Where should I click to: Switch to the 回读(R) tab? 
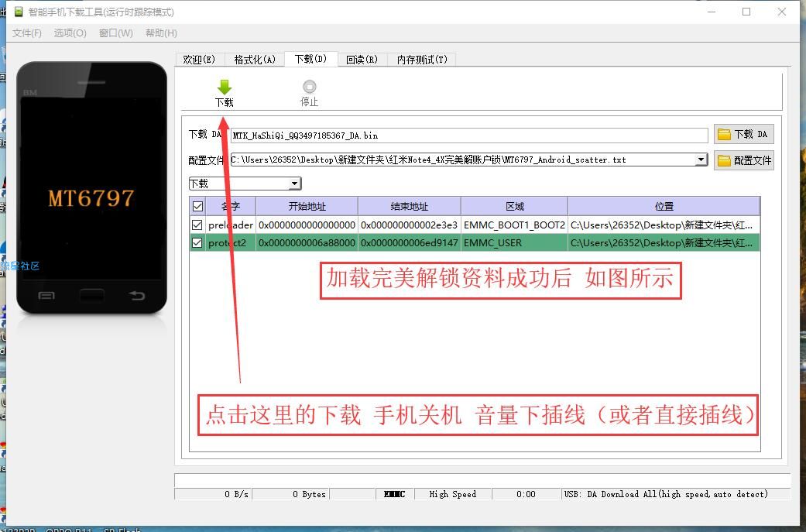coord(362,60)
